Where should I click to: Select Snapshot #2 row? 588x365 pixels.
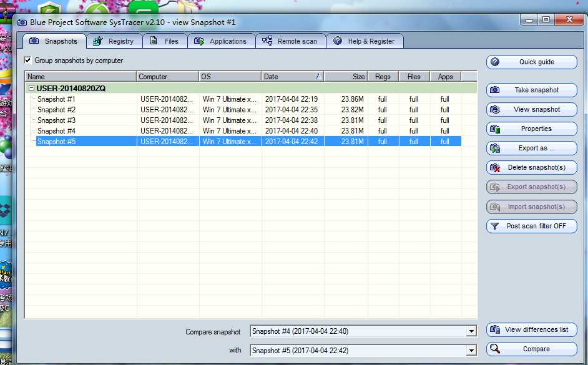(248, 109)
